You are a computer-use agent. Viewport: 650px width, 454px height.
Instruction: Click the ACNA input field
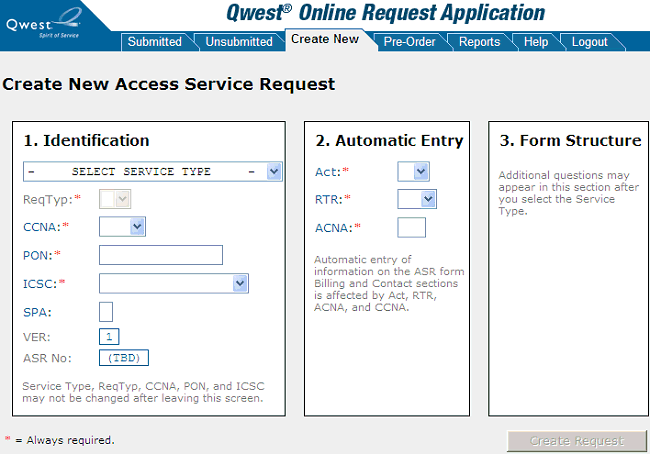pos(411,228)
